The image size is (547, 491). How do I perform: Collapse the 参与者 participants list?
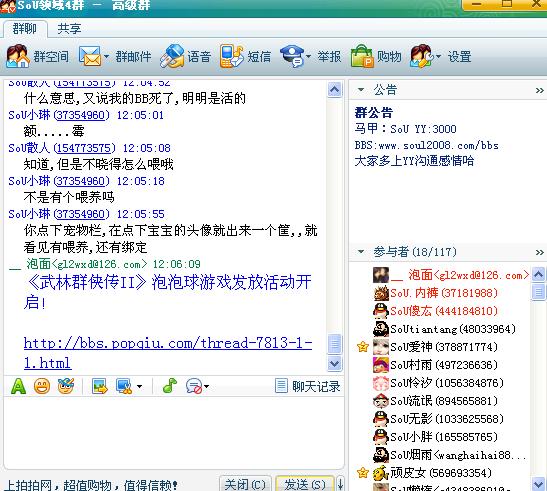click(361, 251)
